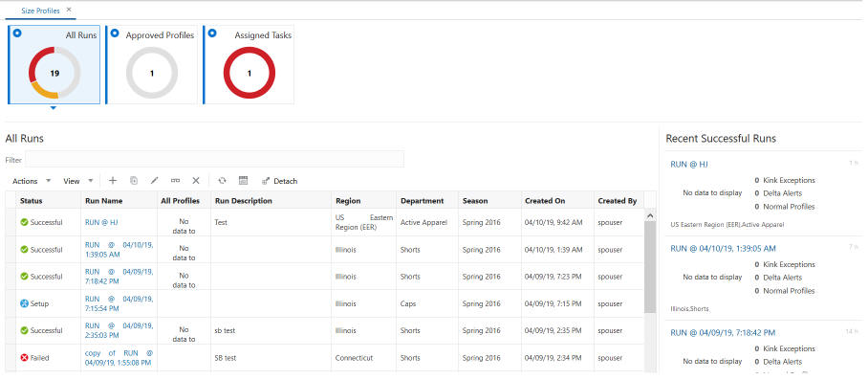Open RUN @ 04/09/19, 7:18:42 PM in Recent Runs
Viewport: 868px width, 380px height.
point(723,332)
